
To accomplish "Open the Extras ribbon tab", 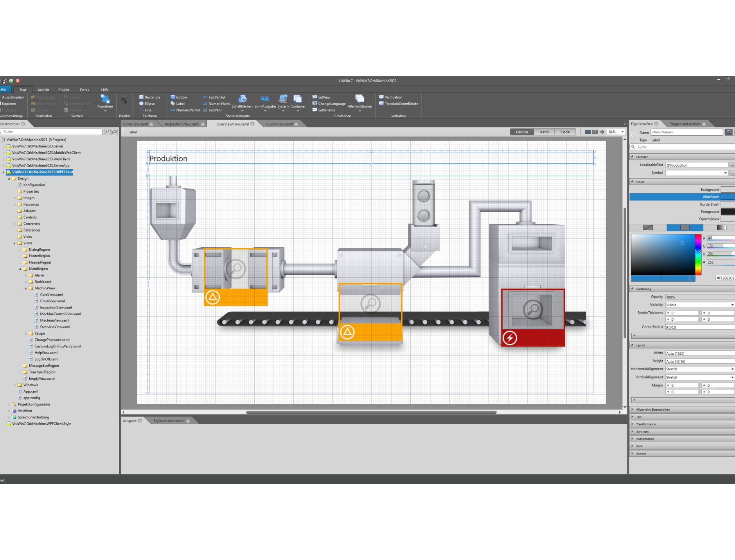I will point(84,90).
